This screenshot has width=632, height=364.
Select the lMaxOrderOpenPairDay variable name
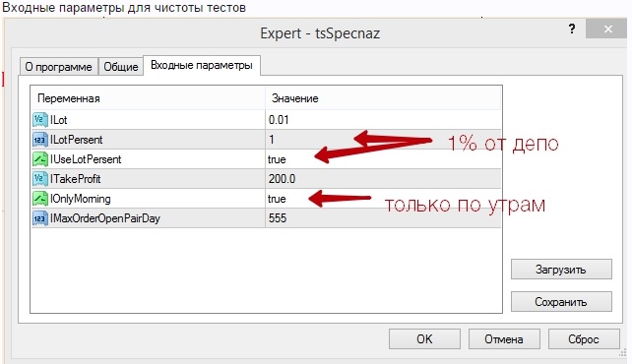pyautogui.click(x=105, y=218)
